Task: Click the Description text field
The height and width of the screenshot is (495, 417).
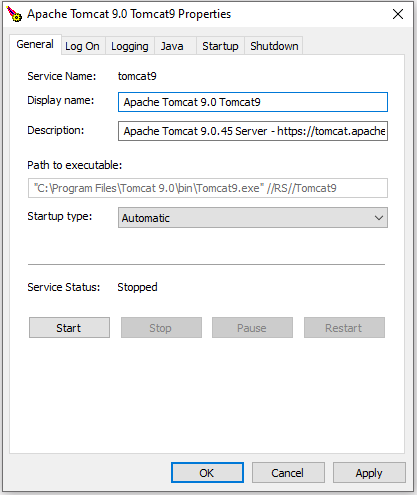Action: click(x=253, y=131)
